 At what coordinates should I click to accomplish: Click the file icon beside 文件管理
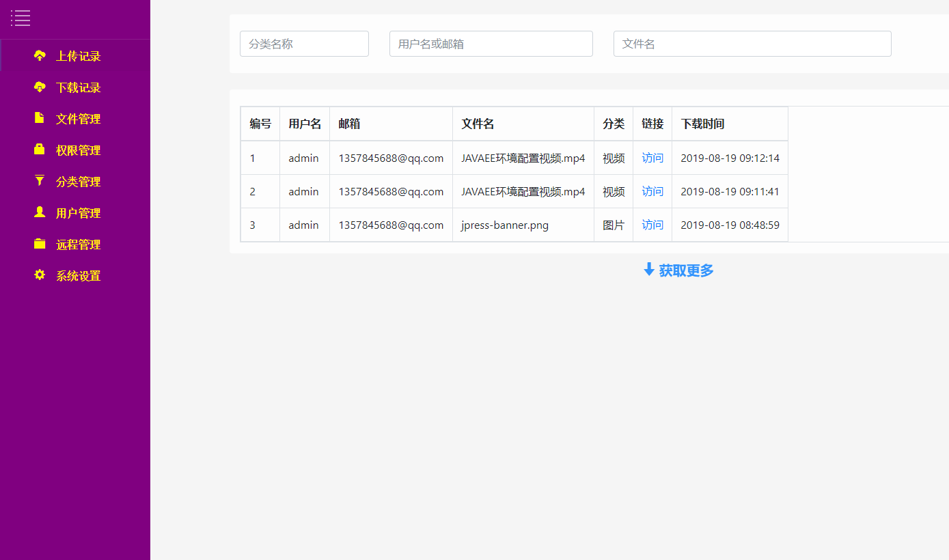tap(40, 118)
